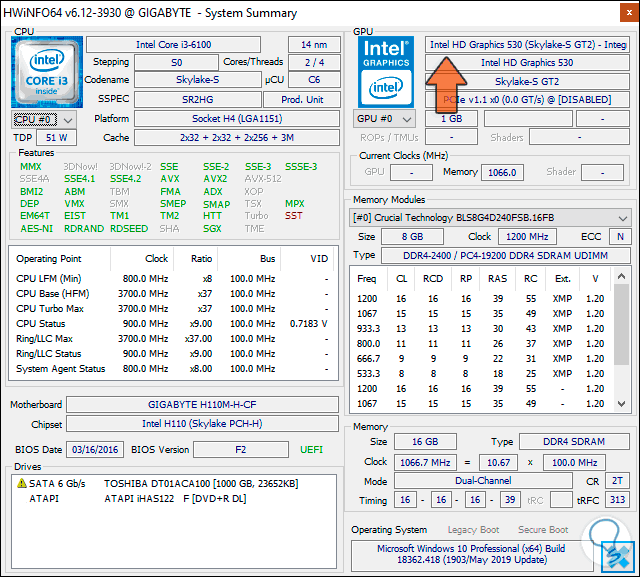Click the Intel Graphics logo

pos(386,70)
